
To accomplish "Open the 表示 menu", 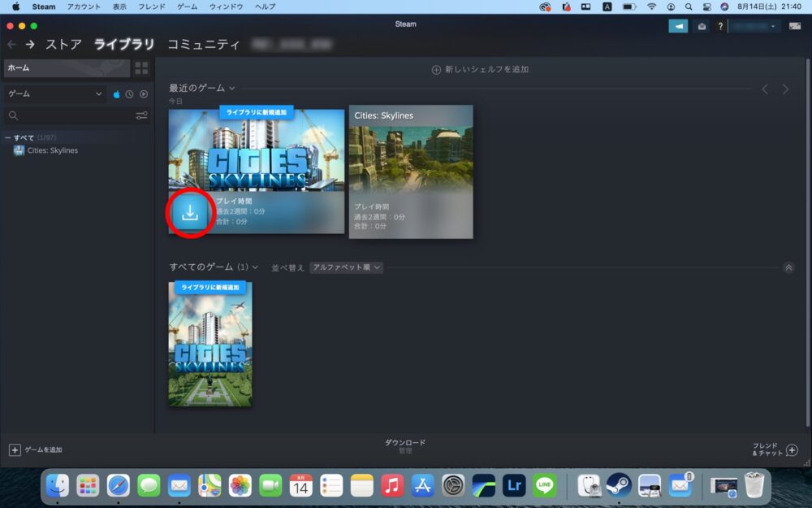I will pos(119,7).
